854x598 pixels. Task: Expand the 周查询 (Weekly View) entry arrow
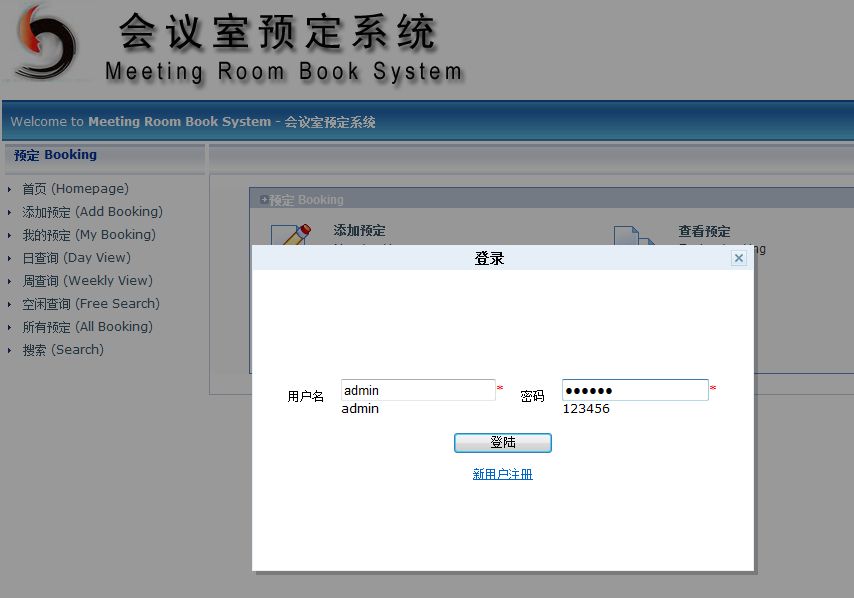coord(9,280)
